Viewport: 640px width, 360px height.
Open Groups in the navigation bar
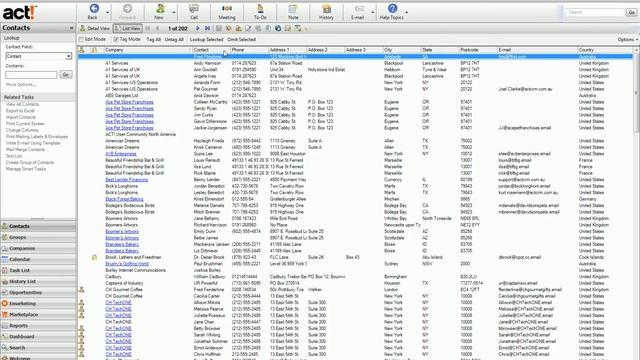38,237
